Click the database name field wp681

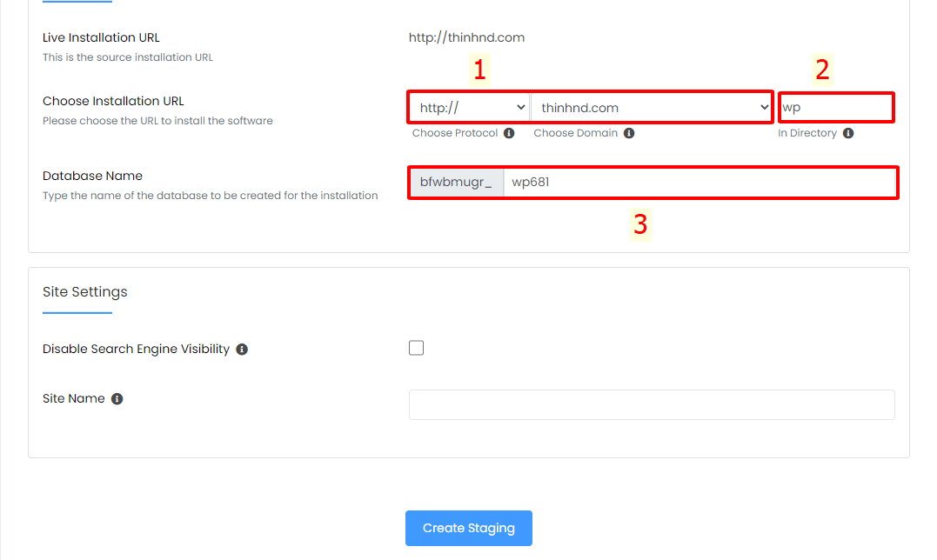699,182
